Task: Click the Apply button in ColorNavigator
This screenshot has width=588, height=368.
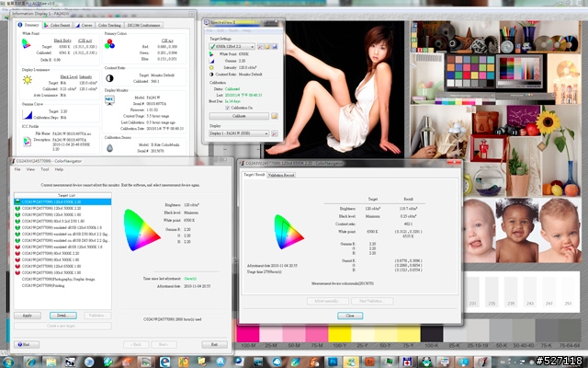Action: pos(28,316)
